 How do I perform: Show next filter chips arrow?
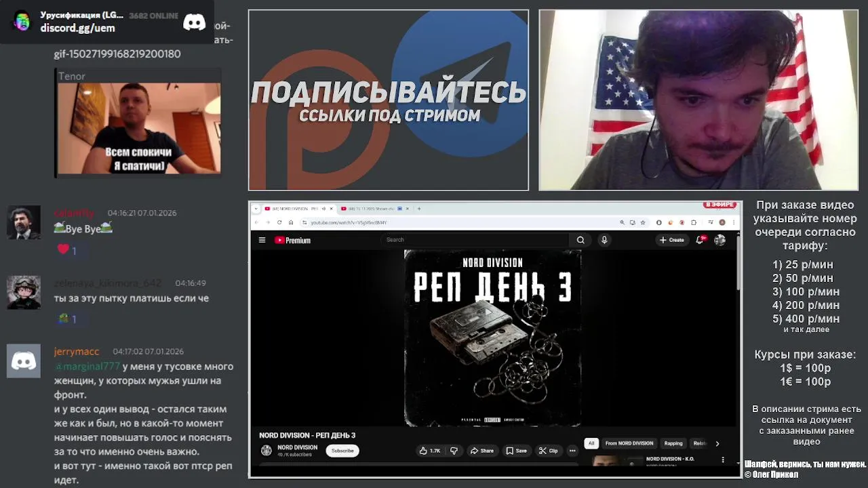717,444
